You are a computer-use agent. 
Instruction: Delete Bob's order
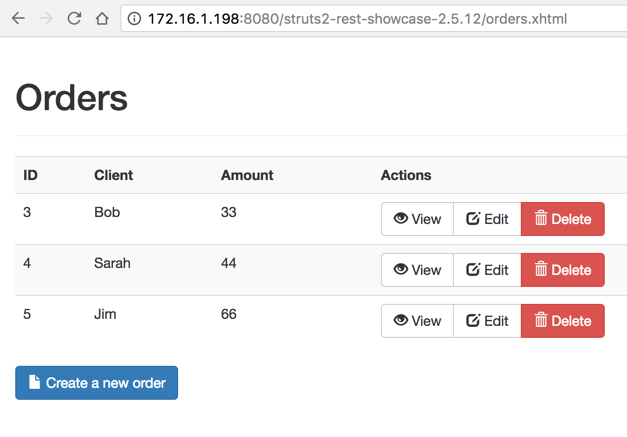click(562, 219)
